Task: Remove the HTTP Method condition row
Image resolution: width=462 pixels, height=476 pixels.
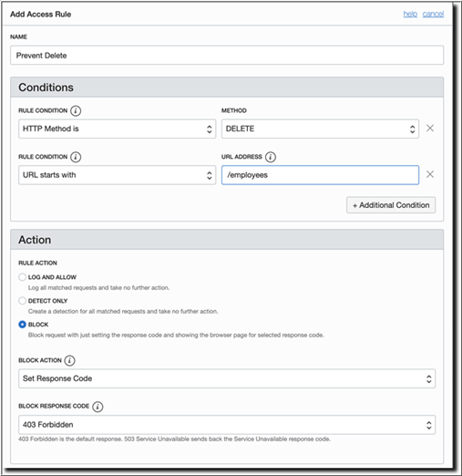Action: (x=430, y=129)
